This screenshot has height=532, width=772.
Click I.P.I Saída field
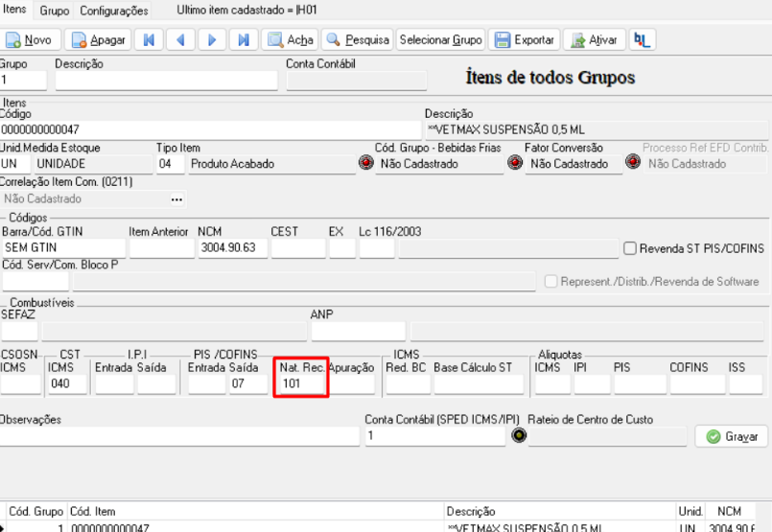coord(156,384)
